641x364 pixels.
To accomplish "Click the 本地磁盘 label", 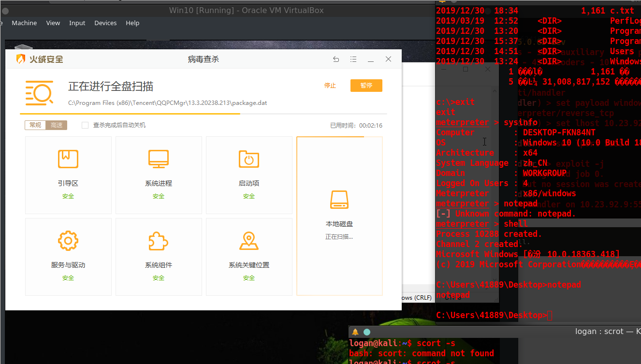I will pyautogui.click(x=339, y=224).
